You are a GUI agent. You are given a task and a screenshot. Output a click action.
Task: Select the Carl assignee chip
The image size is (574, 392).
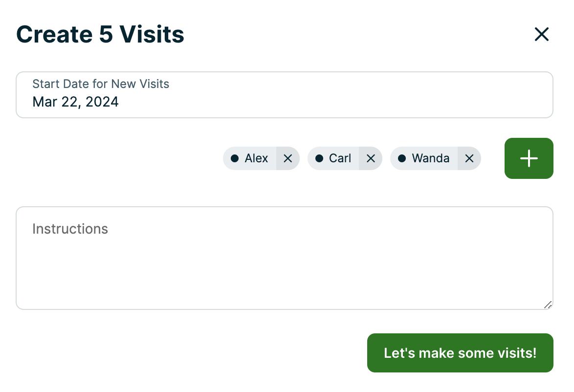pos(335,158)
